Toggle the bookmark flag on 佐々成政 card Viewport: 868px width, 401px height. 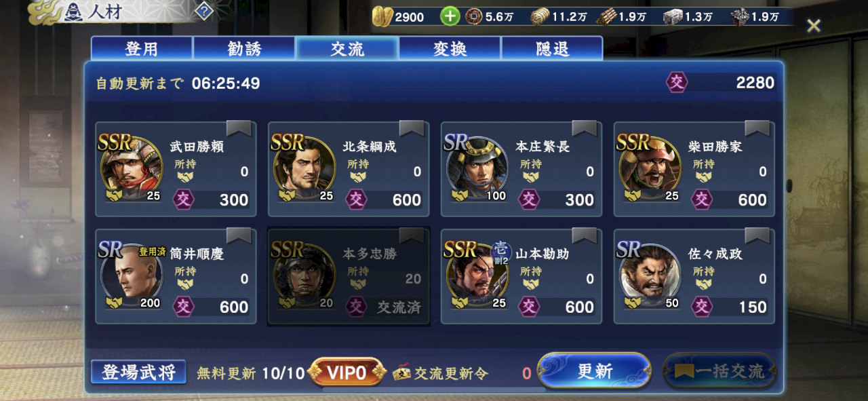coord(757,236)
